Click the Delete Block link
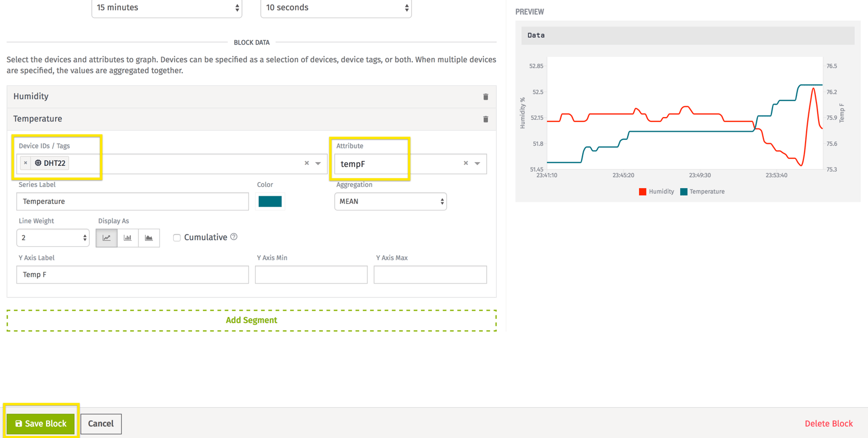This screenshot has height=438, width=868. [x=828, y=423]
